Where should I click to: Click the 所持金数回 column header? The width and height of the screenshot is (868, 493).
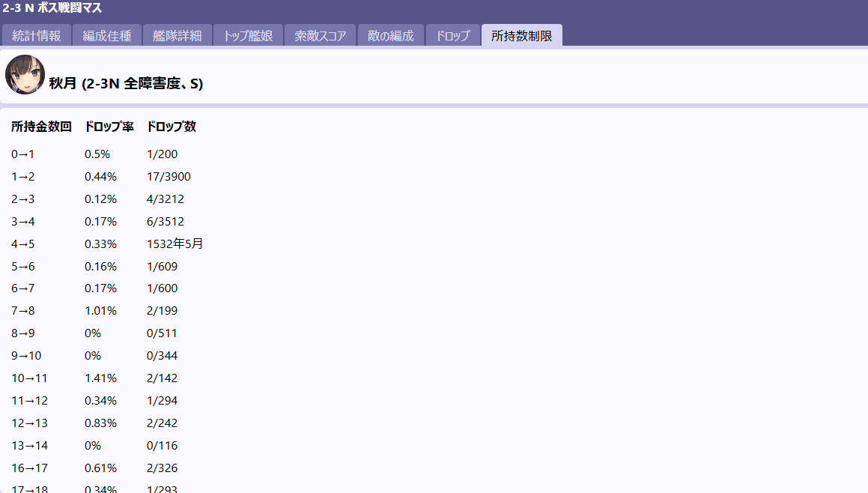(x=41, y=127)
